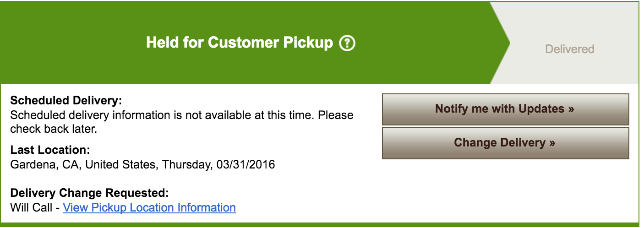Open the Change Delivery button
The height and width of the screenshot is (228, 644).
[x=505, y=143]
